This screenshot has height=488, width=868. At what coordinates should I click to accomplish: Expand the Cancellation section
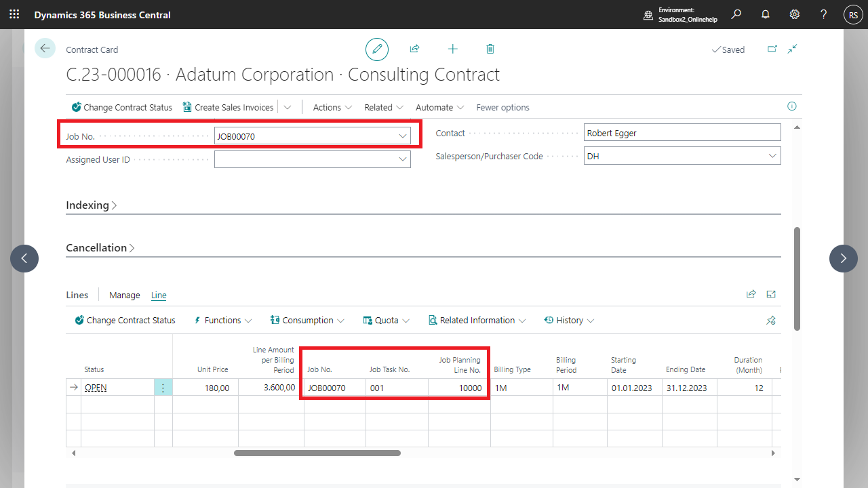100,247
